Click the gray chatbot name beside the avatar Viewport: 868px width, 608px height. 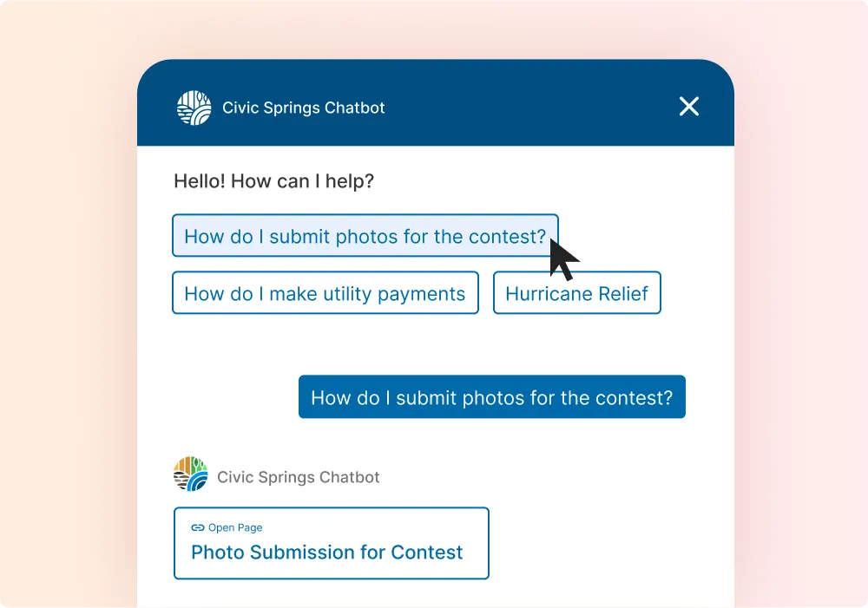tap(299, 477)
